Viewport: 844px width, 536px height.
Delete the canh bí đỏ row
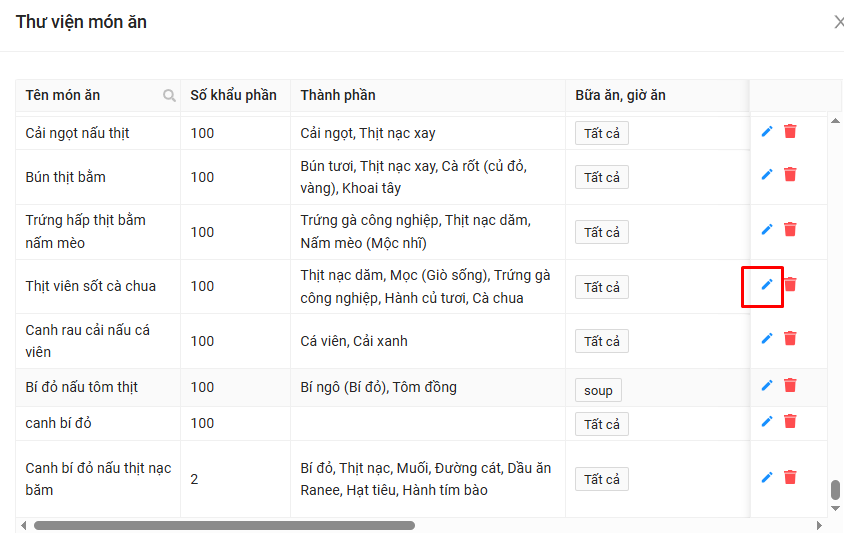pos(790,421)
